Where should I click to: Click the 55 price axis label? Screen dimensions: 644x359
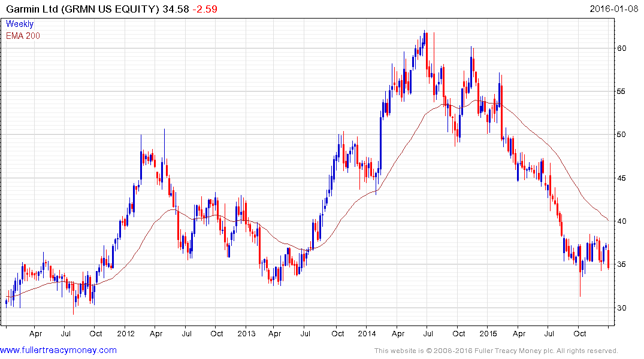click(x=622, y=91)
